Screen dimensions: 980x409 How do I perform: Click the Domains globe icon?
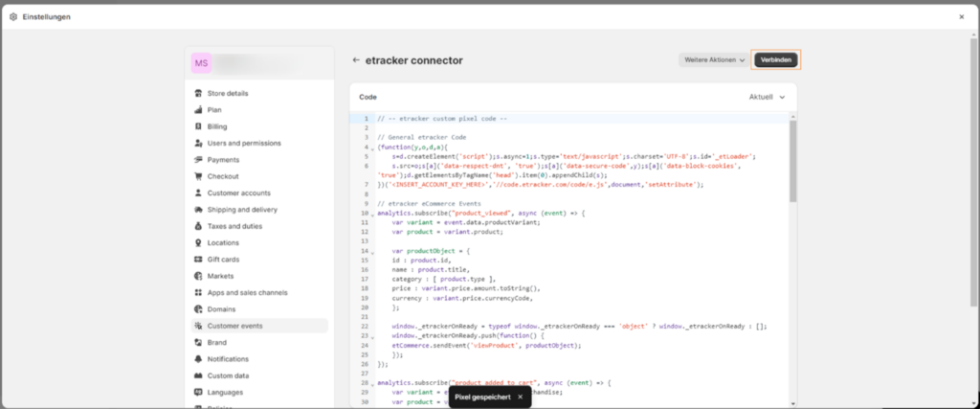198,309
